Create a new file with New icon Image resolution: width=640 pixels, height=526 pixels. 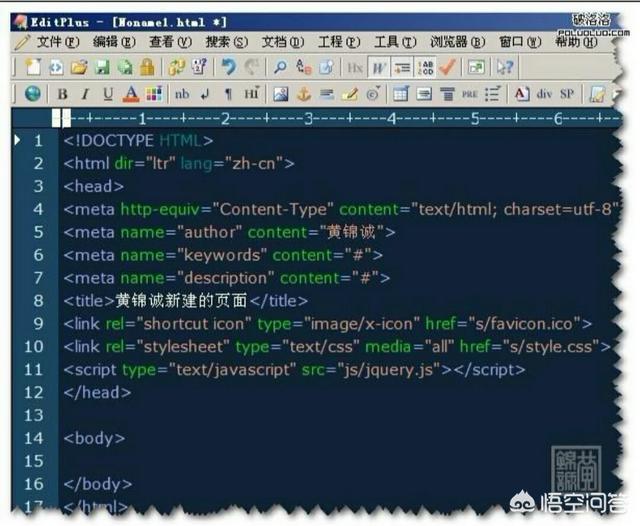point(33,67)
